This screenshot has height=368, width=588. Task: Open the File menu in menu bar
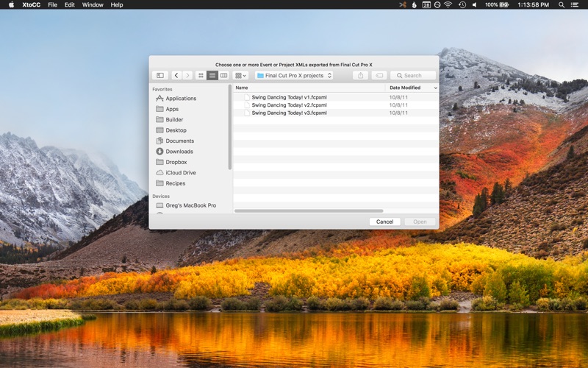[52, 5]
